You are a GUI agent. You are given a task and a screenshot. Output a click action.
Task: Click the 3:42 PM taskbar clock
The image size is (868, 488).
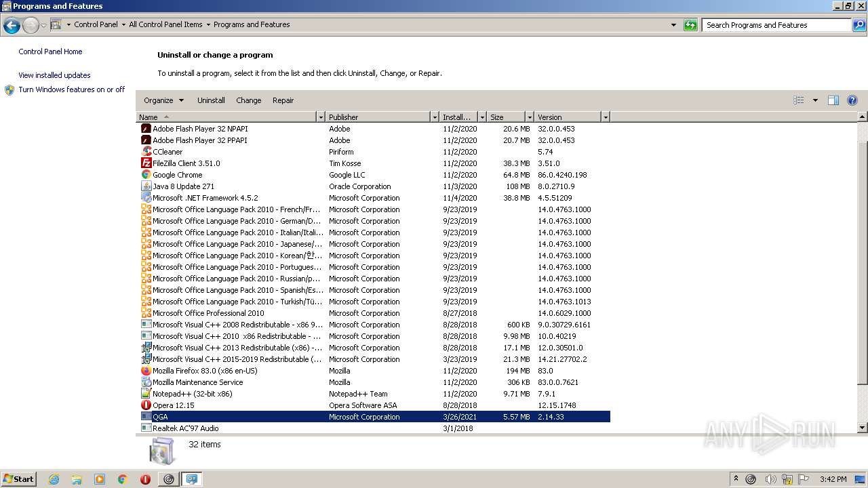tap(833, 479)
